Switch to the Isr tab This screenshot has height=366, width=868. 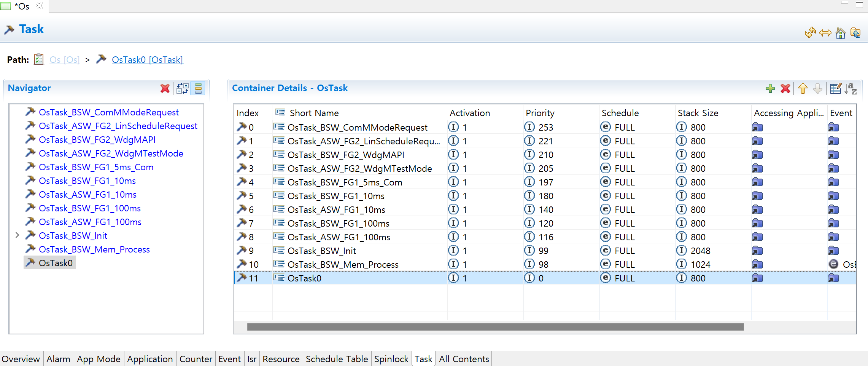(x=252, y=359)
